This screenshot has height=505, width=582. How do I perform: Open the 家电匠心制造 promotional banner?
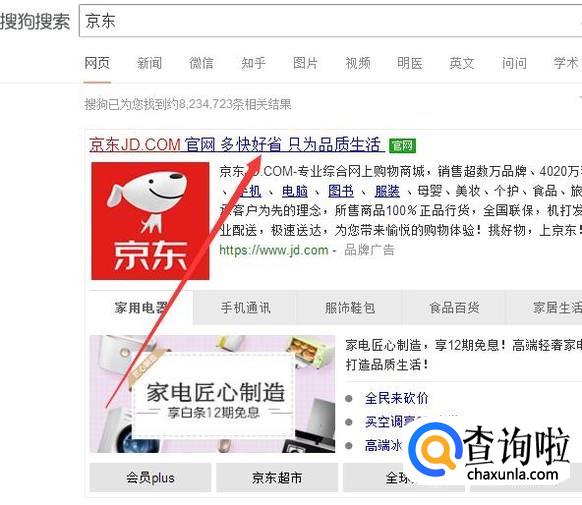(x=212, y=394)
